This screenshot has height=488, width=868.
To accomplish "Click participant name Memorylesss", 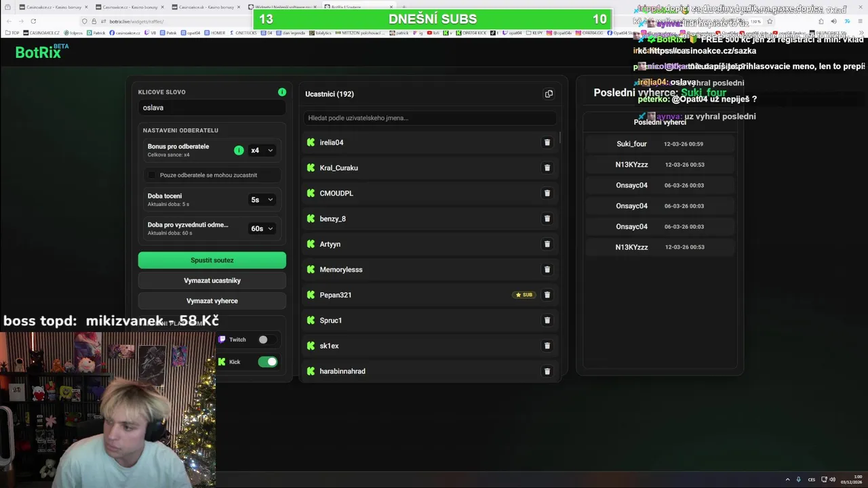I will pos(341,270).
